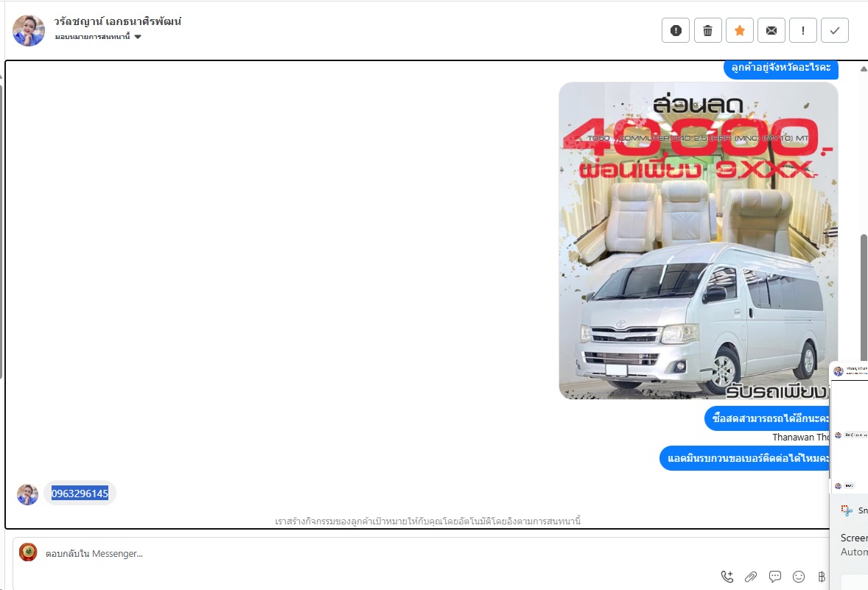Toggle the orange star follow-up button

tap(740, 30)
